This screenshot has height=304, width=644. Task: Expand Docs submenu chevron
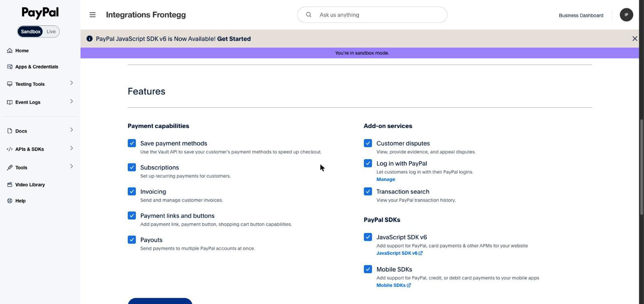[x=71, y=130]
